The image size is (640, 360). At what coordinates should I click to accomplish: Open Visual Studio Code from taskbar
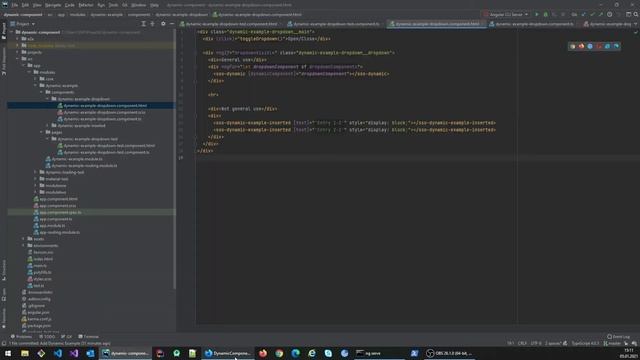click(x=58, y=353)
